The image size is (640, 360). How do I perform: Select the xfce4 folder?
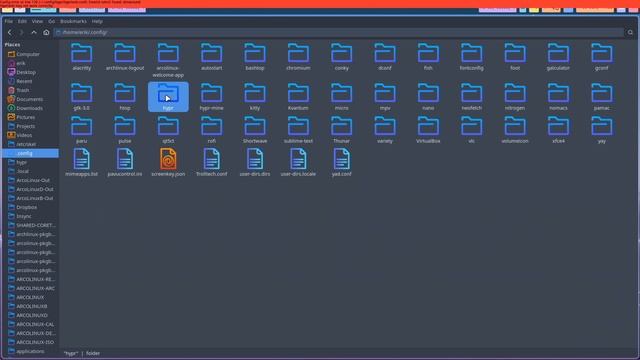pos(558,130)
